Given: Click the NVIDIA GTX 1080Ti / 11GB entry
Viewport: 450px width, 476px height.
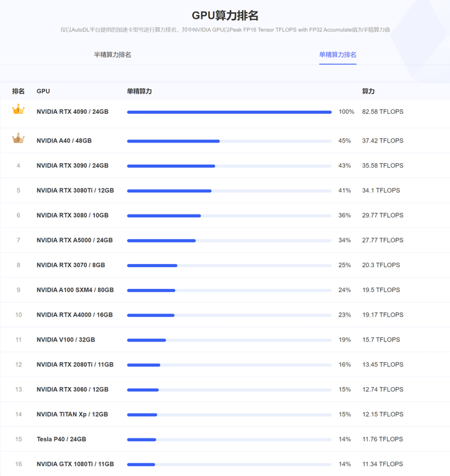Looking at the screenshot, I should pyautogui.click(x=75, y=464).
